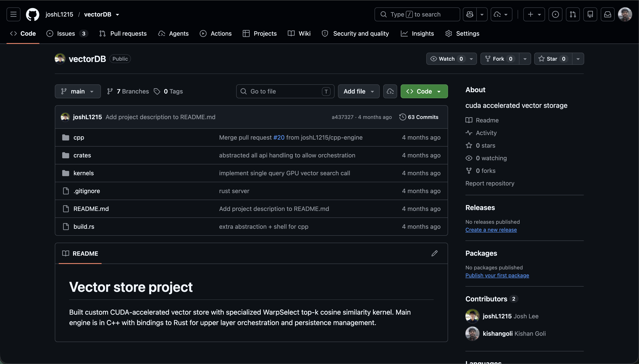The width and height of the screenshot is (639, 364).
Task: Open contributor kishangoli Kishan Goli profile
Action: coord(505,334)
